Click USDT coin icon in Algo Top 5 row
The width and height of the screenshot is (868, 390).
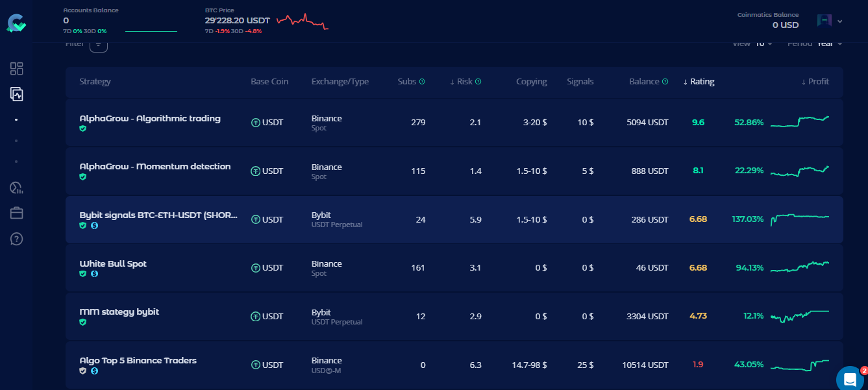[x=256, y=365]
